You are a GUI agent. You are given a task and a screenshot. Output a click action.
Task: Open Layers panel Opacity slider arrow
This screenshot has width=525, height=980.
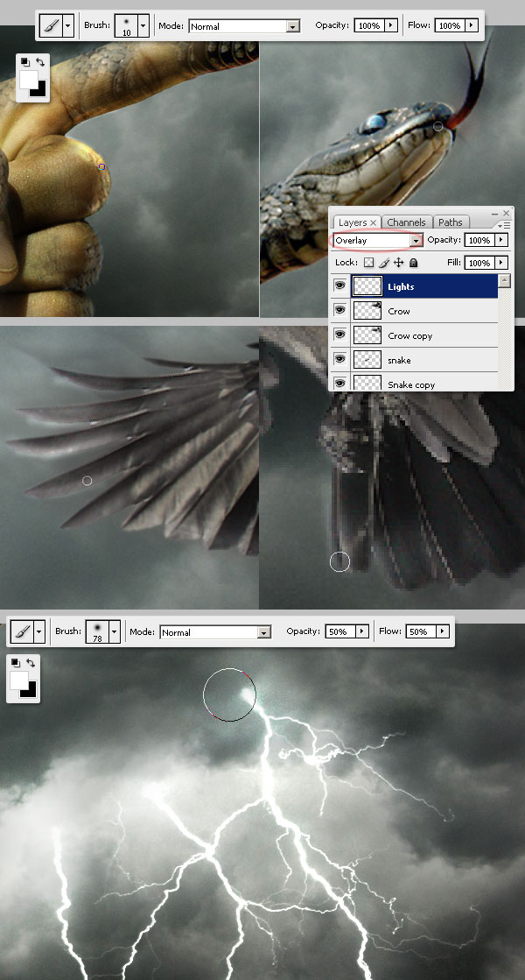click(501, 240)
